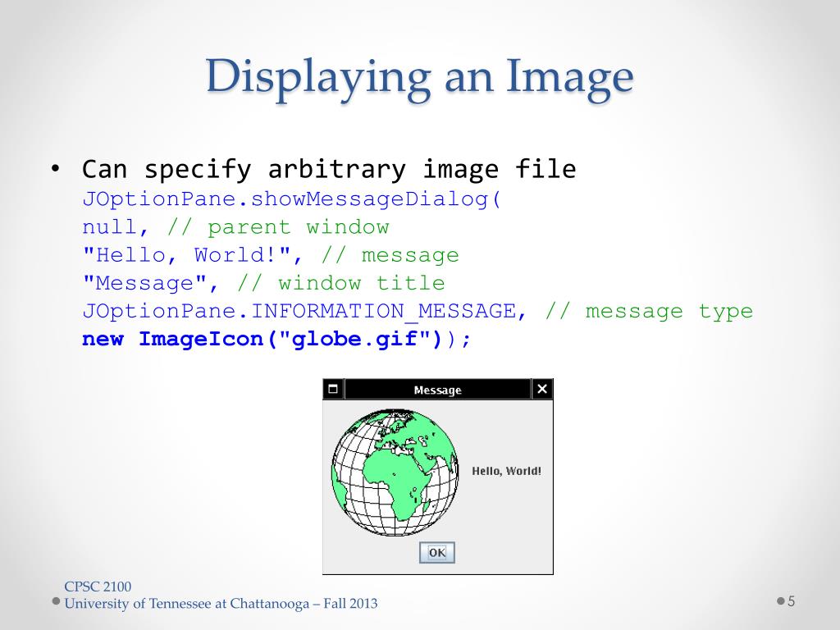Click the CPSC 2100 footer text
Screen dimensions: 840x630
tap(98, 587)
